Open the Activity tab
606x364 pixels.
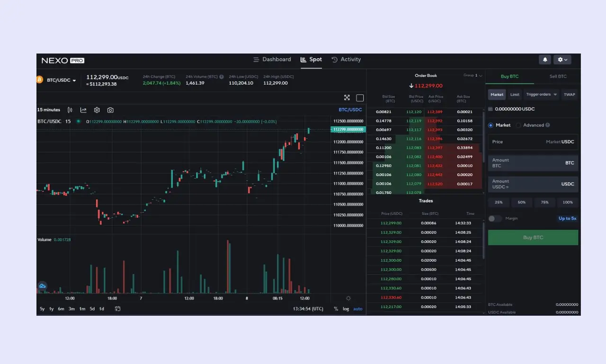(346, 60)
